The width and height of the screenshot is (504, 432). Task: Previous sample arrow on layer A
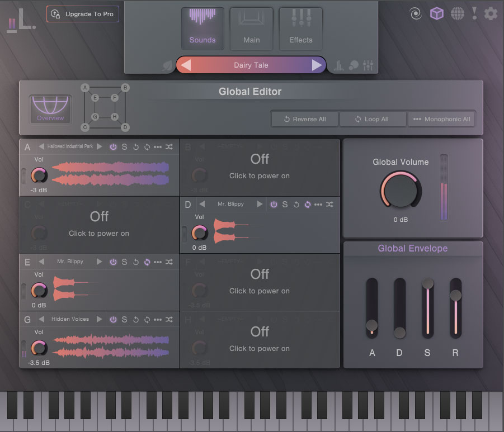[x=41, y=146]
